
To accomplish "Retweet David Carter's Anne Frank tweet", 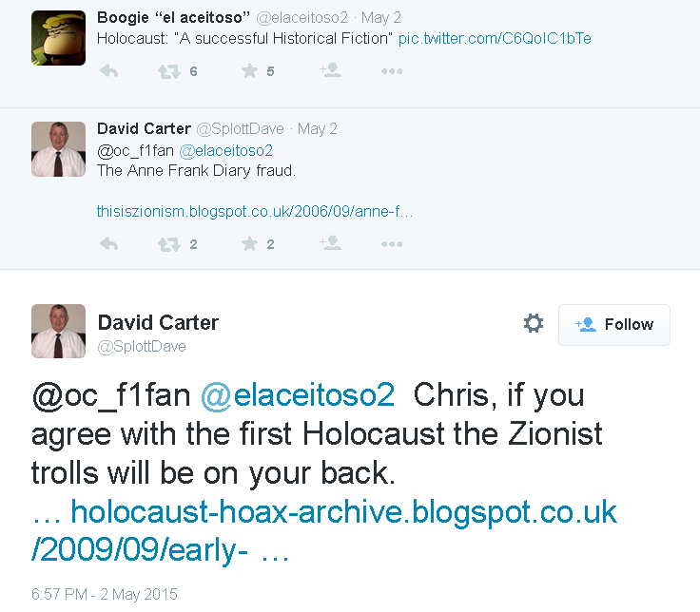I will (x=168, y=244).
